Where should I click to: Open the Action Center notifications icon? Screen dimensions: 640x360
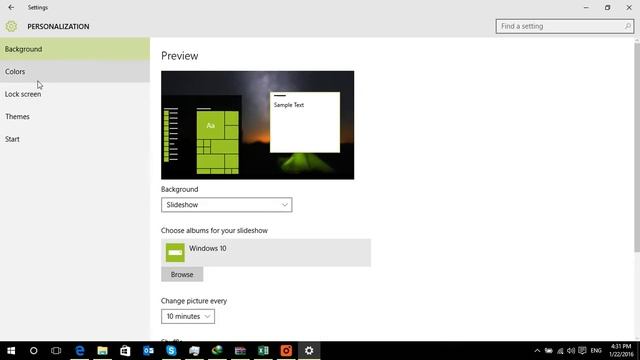tap(582, 351)
